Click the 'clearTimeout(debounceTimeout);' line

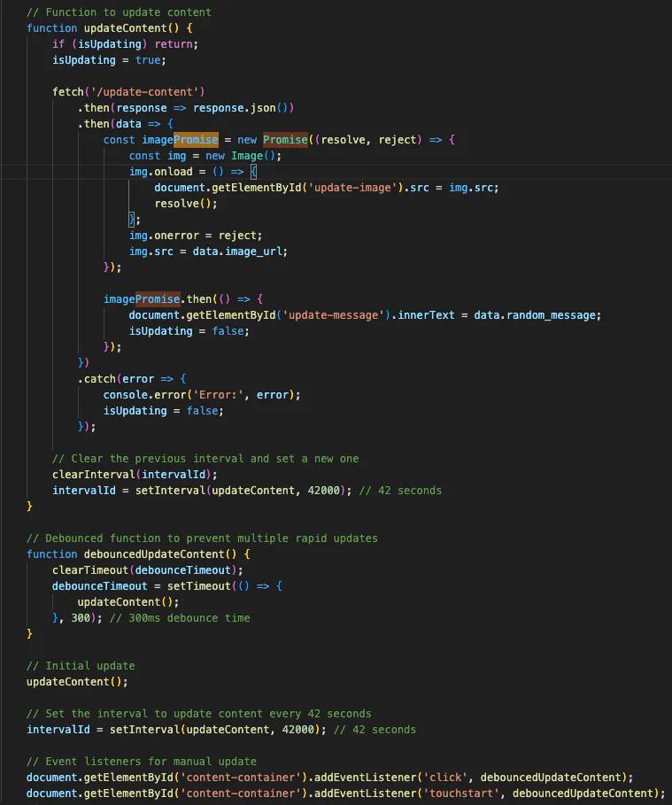(147, 569)
